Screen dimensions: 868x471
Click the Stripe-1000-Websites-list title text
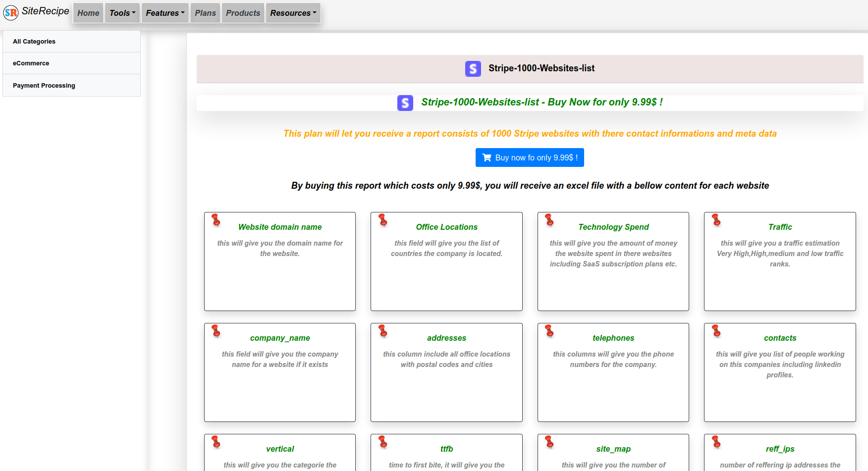pos(542,68)
